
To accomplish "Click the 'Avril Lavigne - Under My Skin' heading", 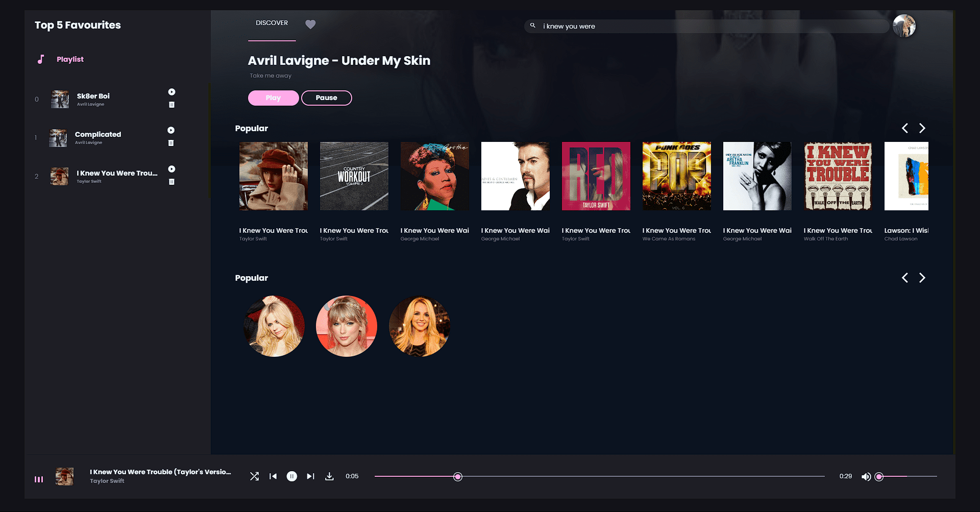I will point(339,61).
